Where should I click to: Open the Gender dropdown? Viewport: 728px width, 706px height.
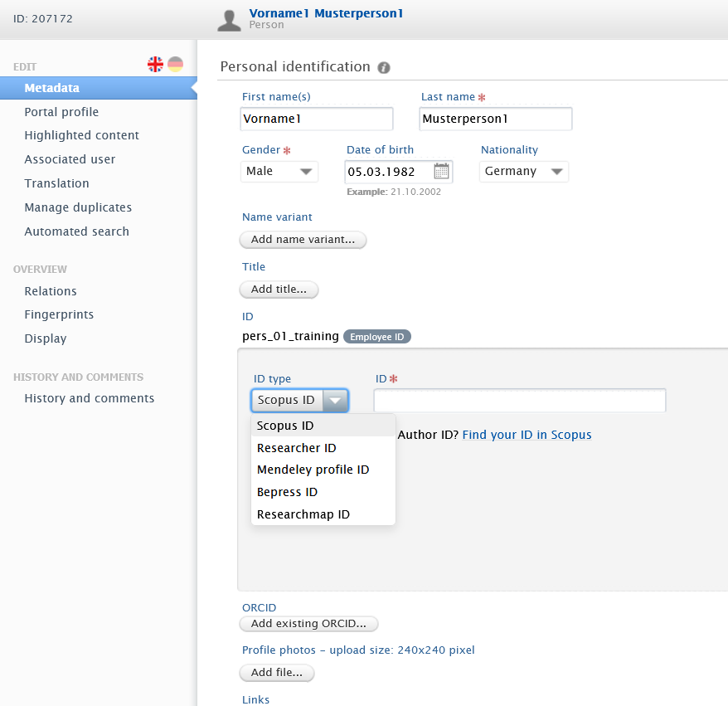279,172
